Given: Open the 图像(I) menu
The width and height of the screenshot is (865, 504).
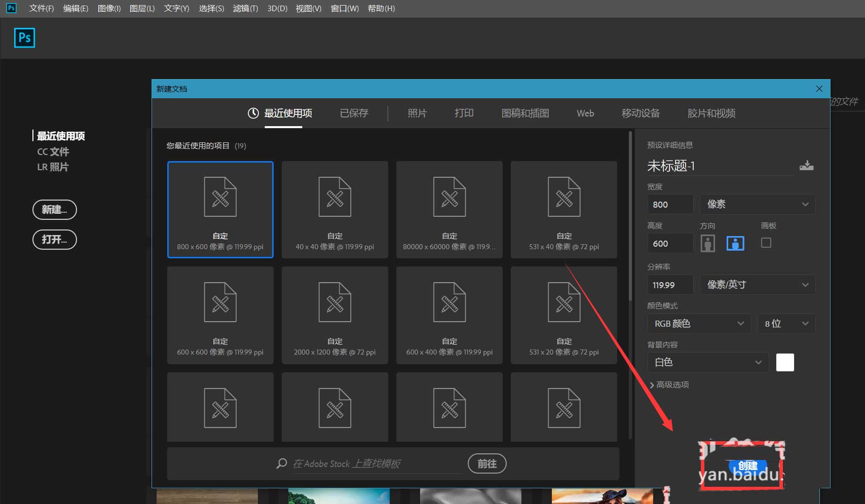Looking at the screenshot, I should pos(109,8).
